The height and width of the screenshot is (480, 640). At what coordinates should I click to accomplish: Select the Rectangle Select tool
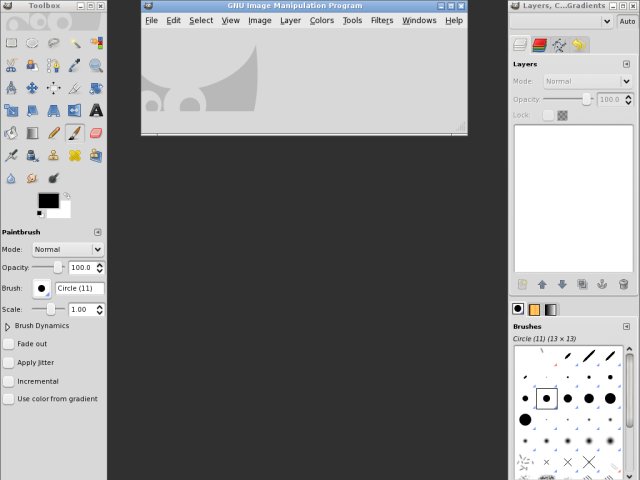11,43
